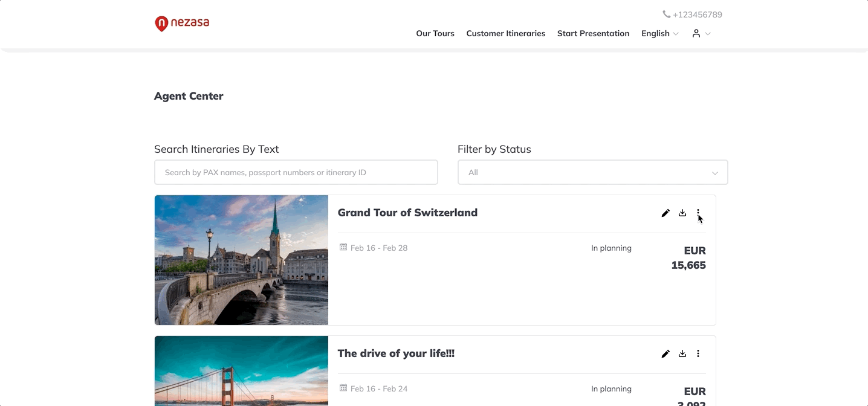Select Start Presentation in the navigation
Viewport: 868px width, 406px height.
(x=593, y=33)
